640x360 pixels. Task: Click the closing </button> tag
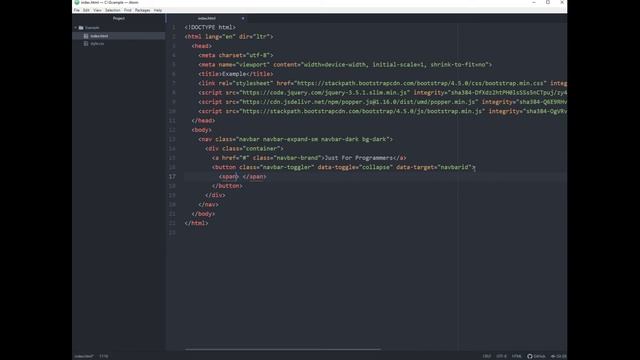click(x=227, y=186)
